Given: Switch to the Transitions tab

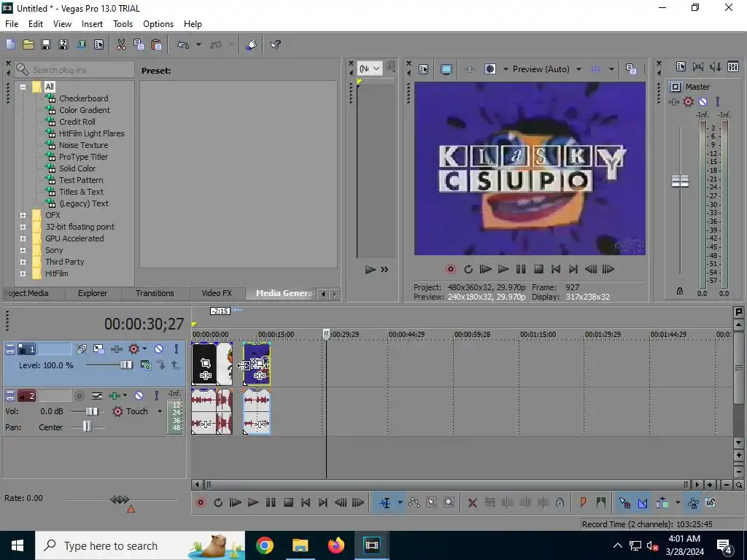Looking at the screenshot, I should point(155,293).
